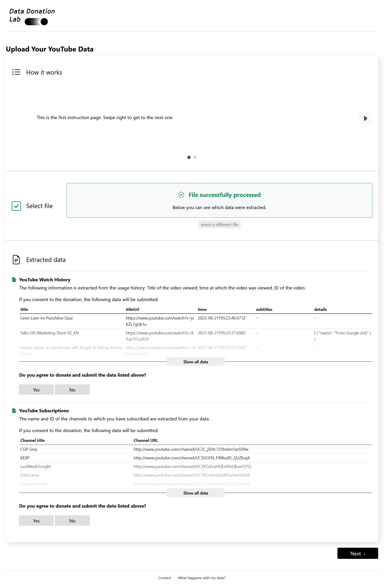The image size is (384, 588).
Task: Open the CGP Grey channel URL
Action: (191, 449)
